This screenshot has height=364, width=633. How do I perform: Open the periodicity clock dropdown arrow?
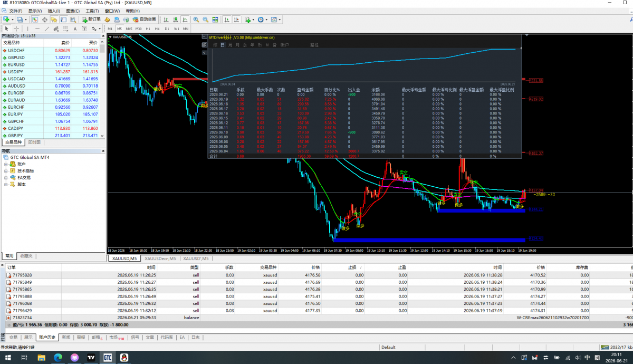(266, 20)
